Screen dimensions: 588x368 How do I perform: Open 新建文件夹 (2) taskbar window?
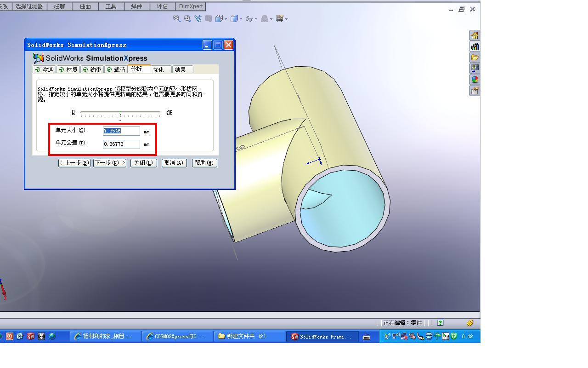[249, 336]
